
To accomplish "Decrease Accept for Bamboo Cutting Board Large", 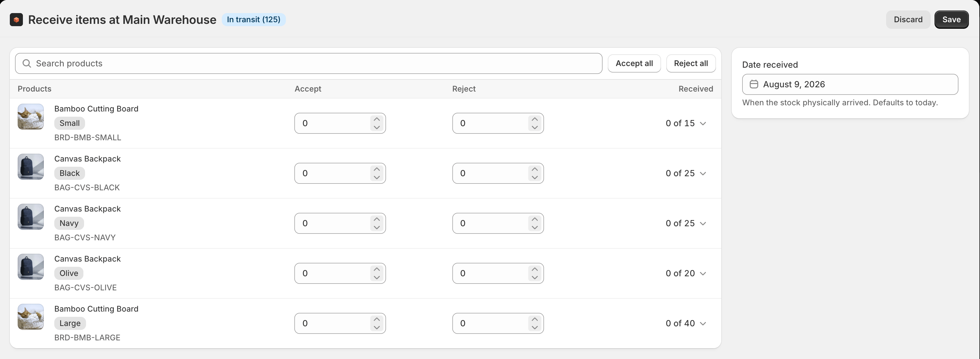I will pos(376,327).
